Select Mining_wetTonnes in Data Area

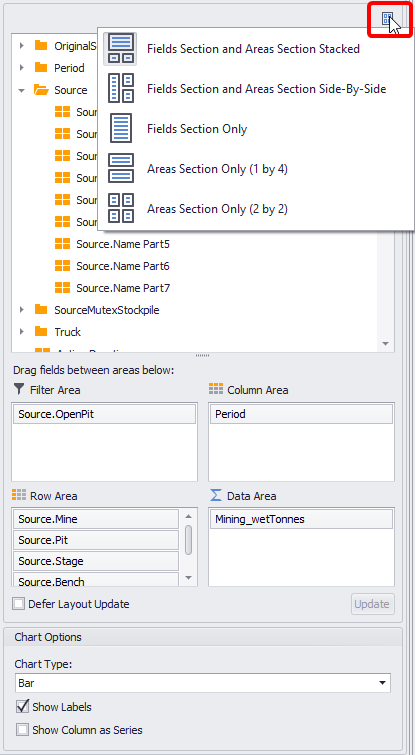[x=301, y=519]
